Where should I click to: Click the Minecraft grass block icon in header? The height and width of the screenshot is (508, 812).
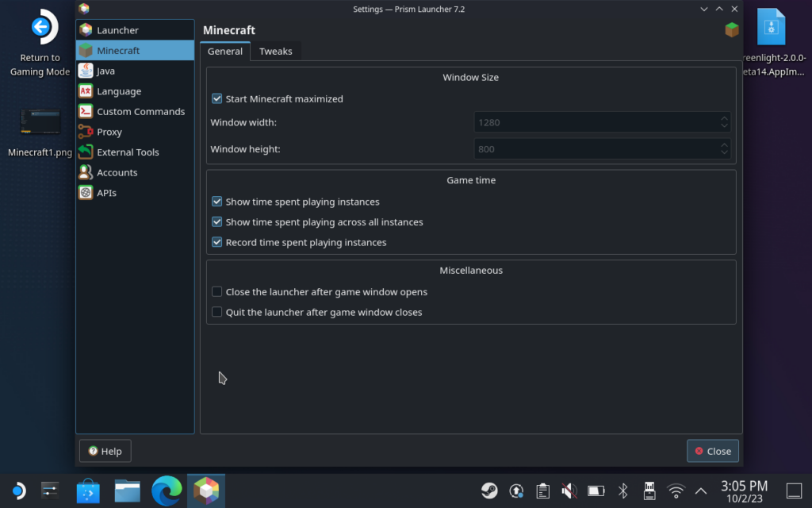731,30
